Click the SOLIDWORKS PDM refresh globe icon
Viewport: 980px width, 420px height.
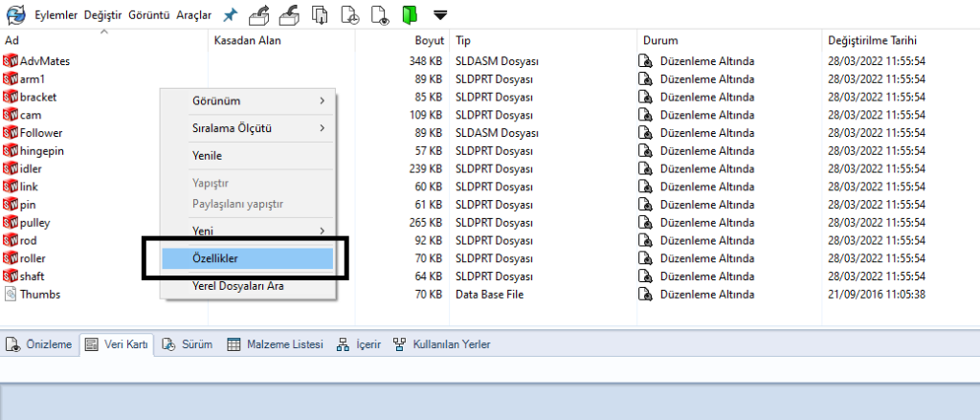point(15,14)
